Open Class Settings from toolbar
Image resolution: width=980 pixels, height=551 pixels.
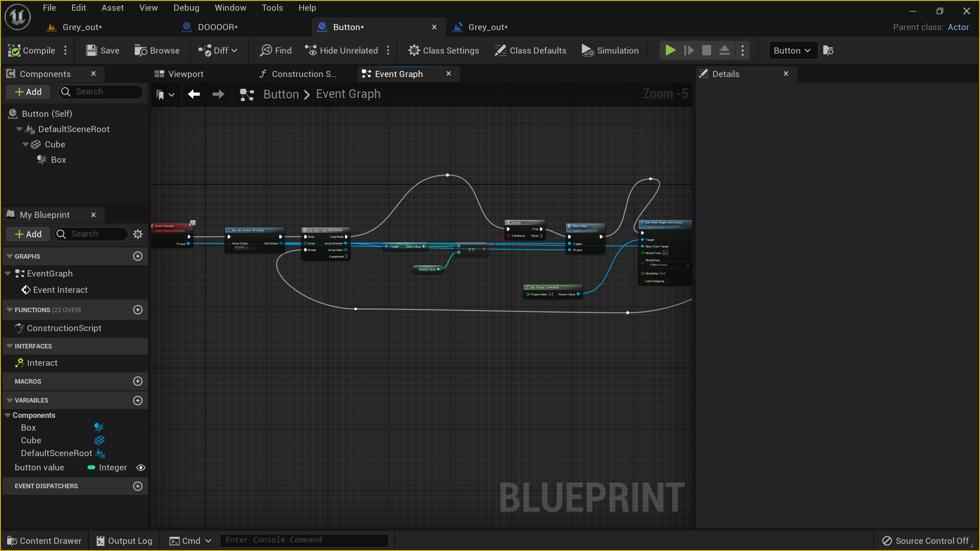click(x=443, y=51)
